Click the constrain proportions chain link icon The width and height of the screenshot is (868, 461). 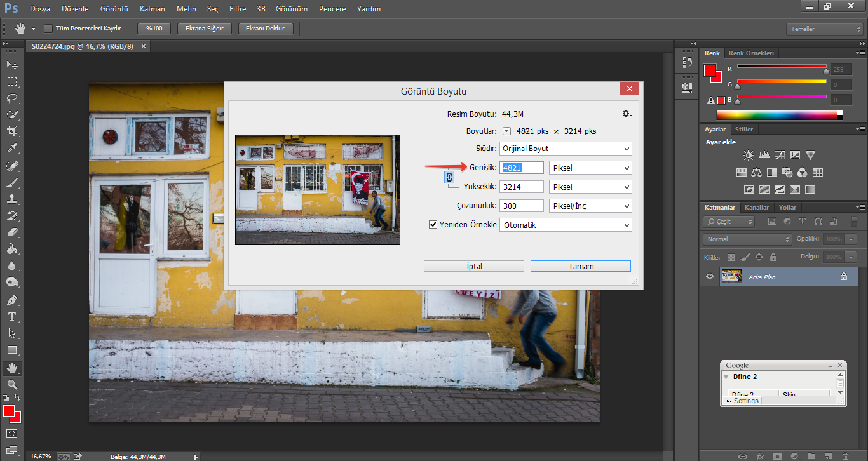(x=449, y=177)
